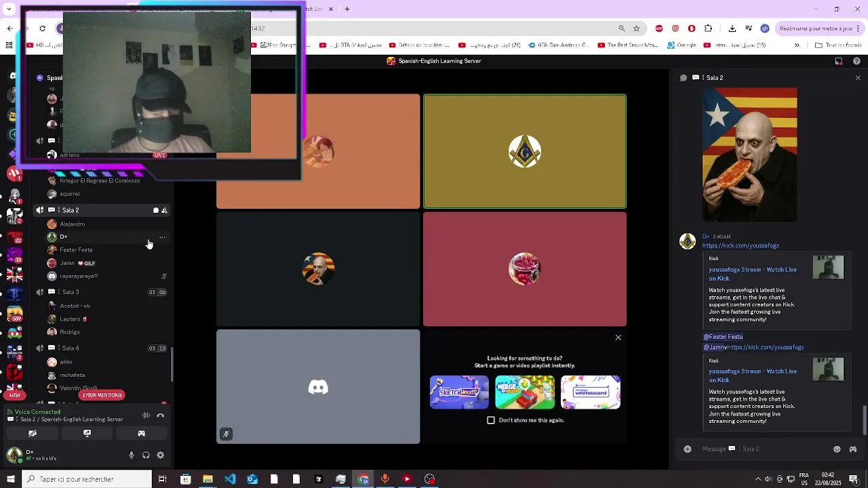Open Omegle bookmark
Viewport: 868px width, 488px height.
682,45
